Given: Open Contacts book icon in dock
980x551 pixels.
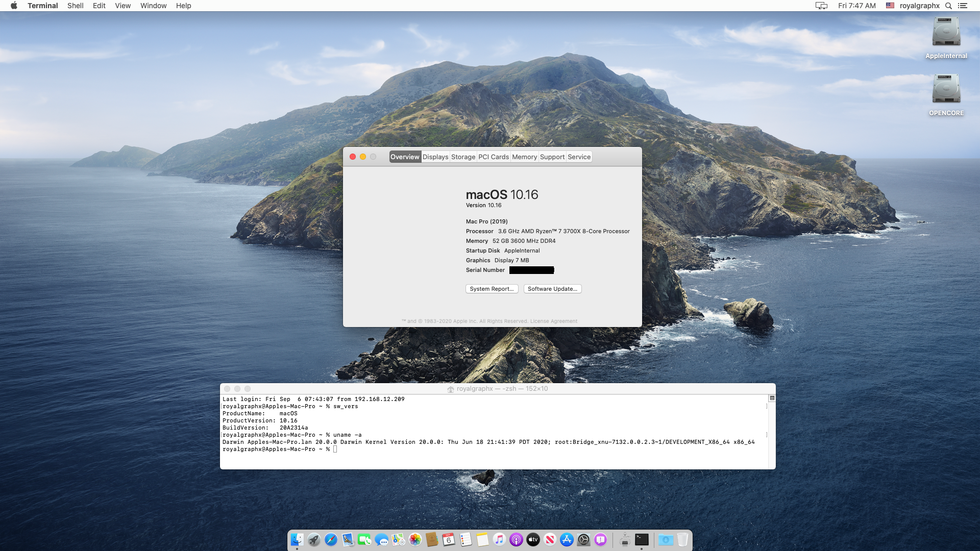Looking at the screenshot, I should click(432, 539).
